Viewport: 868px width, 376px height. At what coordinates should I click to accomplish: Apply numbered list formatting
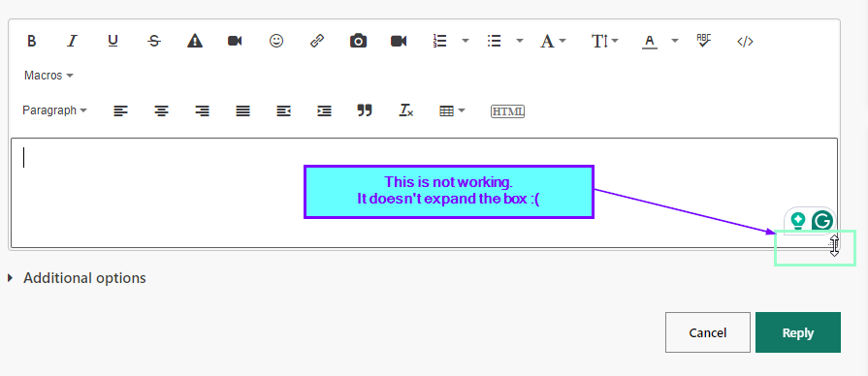439,41
